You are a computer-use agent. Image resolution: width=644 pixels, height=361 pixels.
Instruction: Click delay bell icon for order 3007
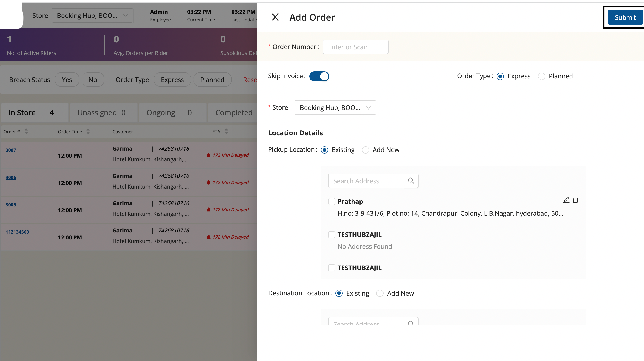208,155
